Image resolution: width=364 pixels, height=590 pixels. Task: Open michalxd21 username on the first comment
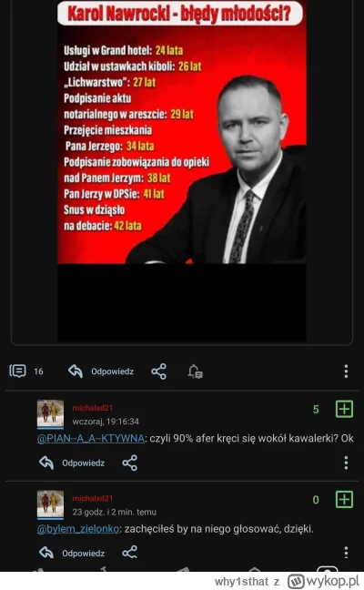[93, 408]
